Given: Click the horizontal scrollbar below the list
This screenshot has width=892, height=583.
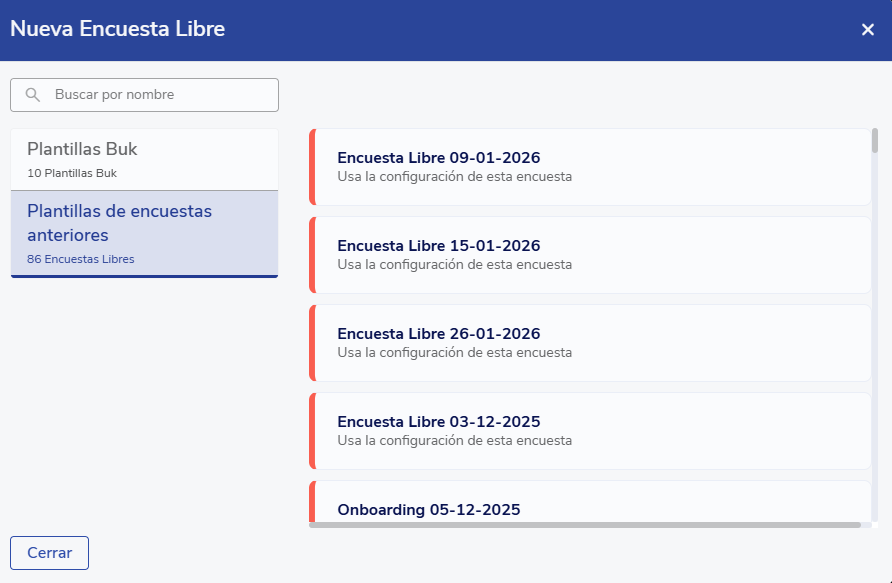Looking at the screenshot, I should click(585, 524).
